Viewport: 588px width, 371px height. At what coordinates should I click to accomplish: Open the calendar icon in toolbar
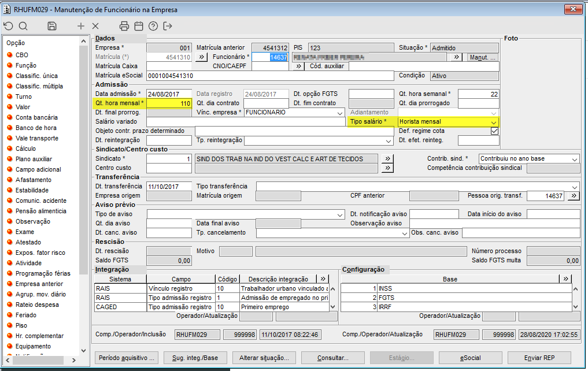click(x=139, y=26)
